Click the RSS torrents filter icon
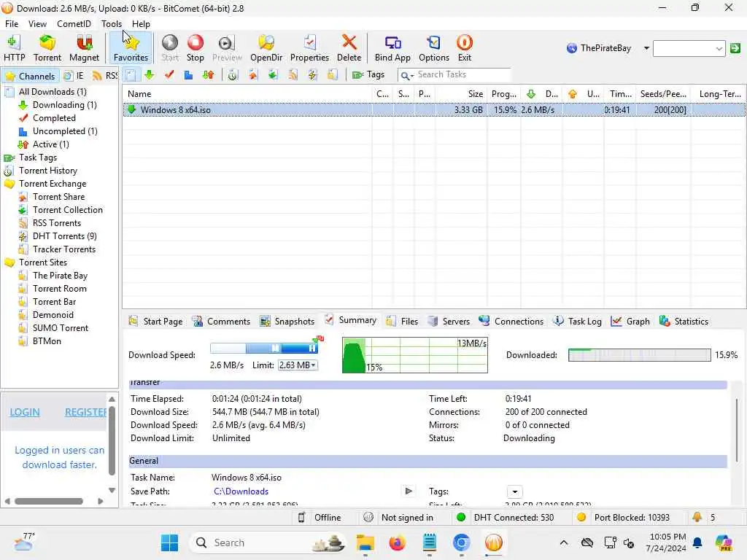This screenshot has height=560, width=747. (293, 75)
